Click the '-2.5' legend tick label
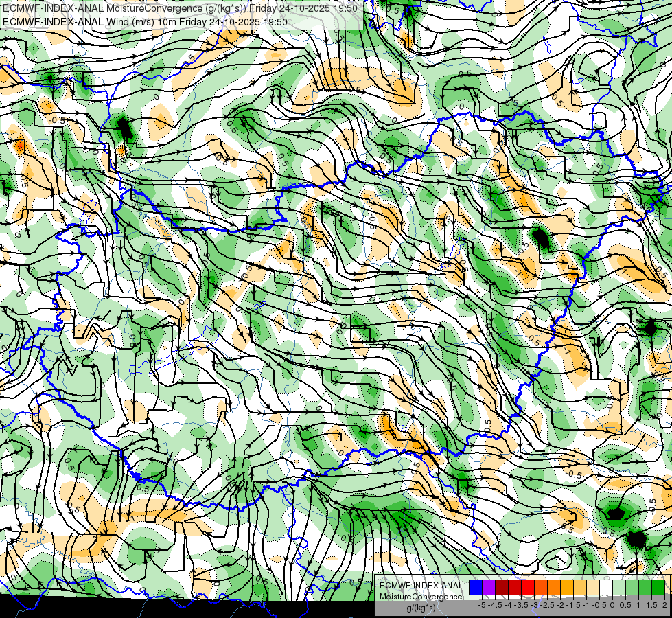Viewport: 672px width, 618px height. [x=547, y=605]
